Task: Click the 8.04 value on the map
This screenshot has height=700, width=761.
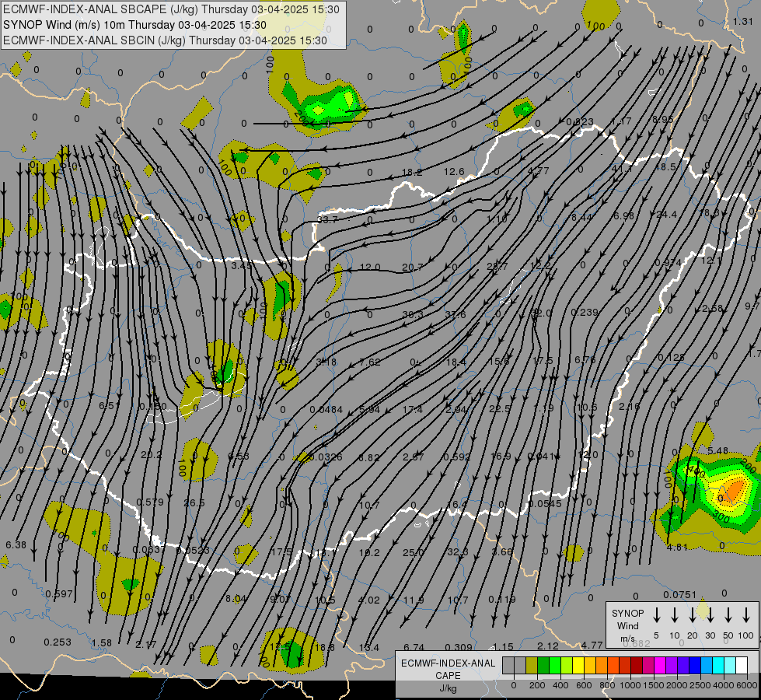Action: [x=236, y=598]
